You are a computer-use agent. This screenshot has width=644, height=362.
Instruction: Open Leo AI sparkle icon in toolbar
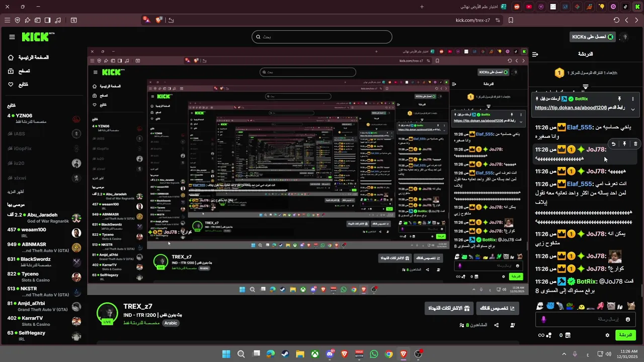pos(27,20)
